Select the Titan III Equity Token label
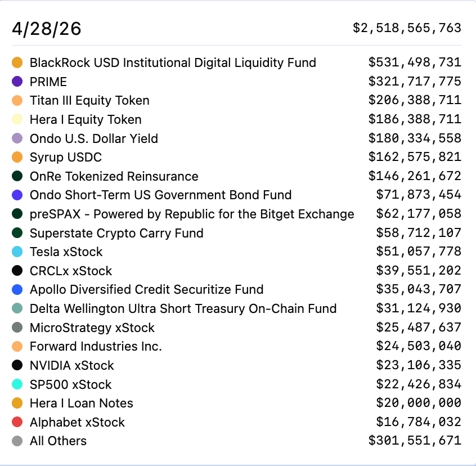This screenshot has width=476, height=466. [89, 101]
